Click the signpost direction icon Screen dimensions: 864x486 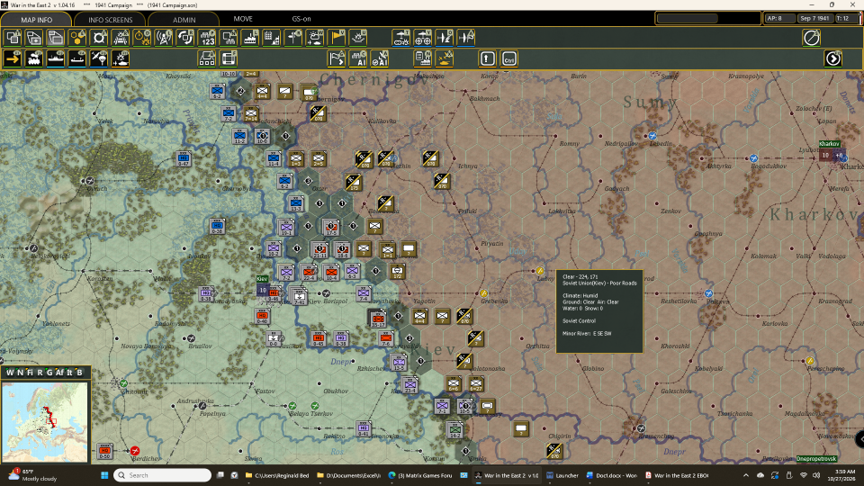pos(293,37)
